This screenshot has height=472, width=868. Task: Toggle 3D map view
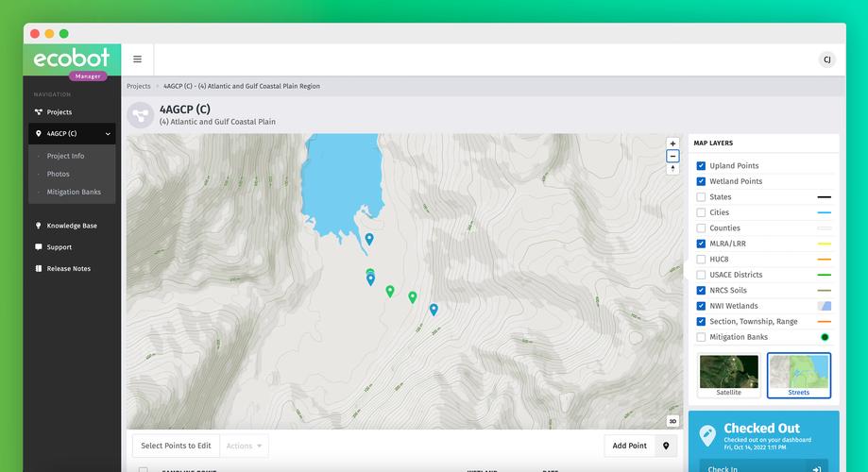click(672, 421)
